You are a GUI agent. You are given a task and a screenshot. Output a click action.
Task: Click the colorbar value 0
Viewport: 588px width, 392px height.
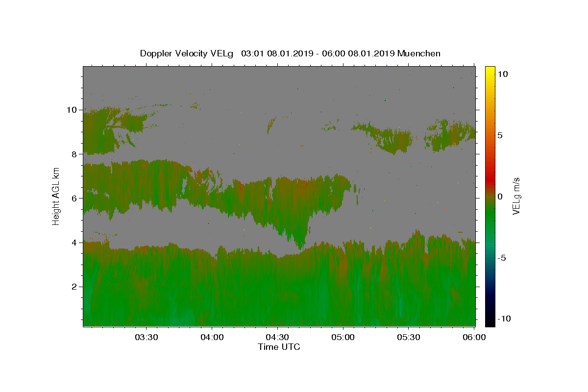[x=500, y=196]
